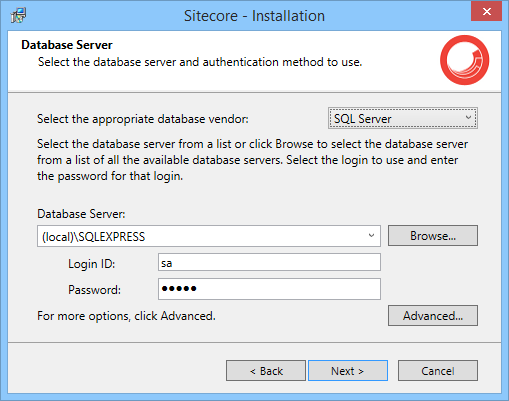Screen dimensions: 509x401
Task: Open the database vendor SQL Server dropdown
Action: click(x=403, y=118)
